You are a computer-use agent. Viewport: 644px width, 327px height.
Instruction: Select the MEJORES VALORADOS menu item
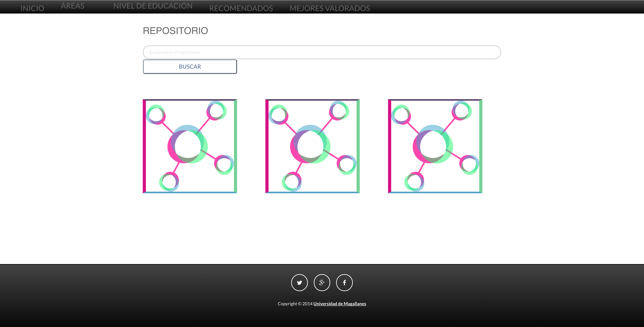330,8
